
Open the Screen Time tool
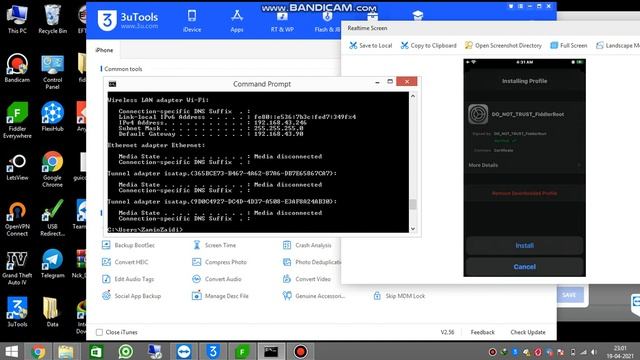(x=214, y=245)
